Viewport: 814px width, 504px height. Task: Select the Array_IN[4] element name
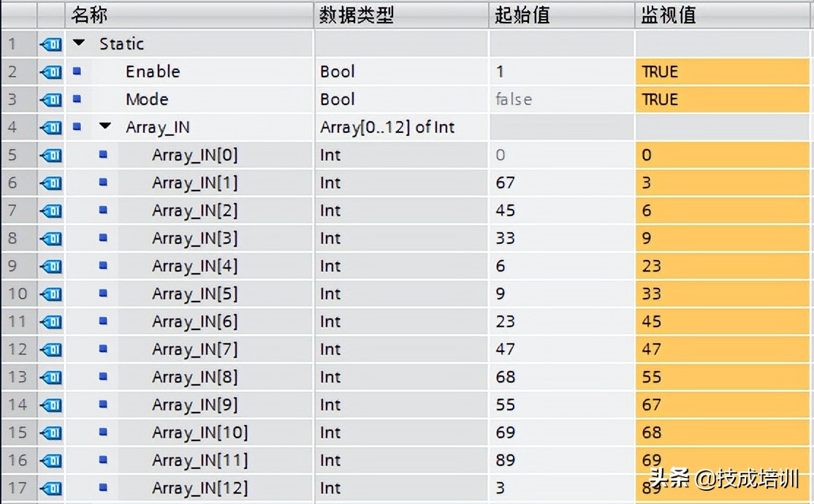194,267
